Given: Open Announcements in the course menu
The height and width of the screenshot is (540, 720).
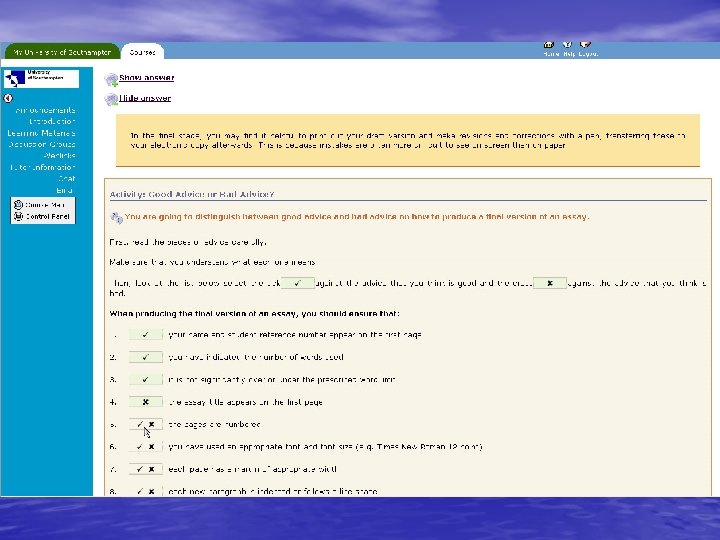Looking at the screenshot, I should coord(45,110).
